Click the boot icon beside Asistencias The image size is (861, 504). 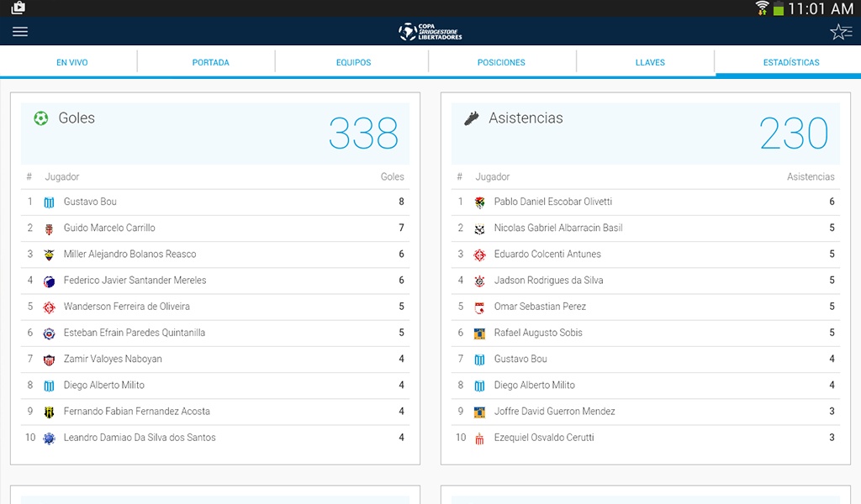point(471,118)
